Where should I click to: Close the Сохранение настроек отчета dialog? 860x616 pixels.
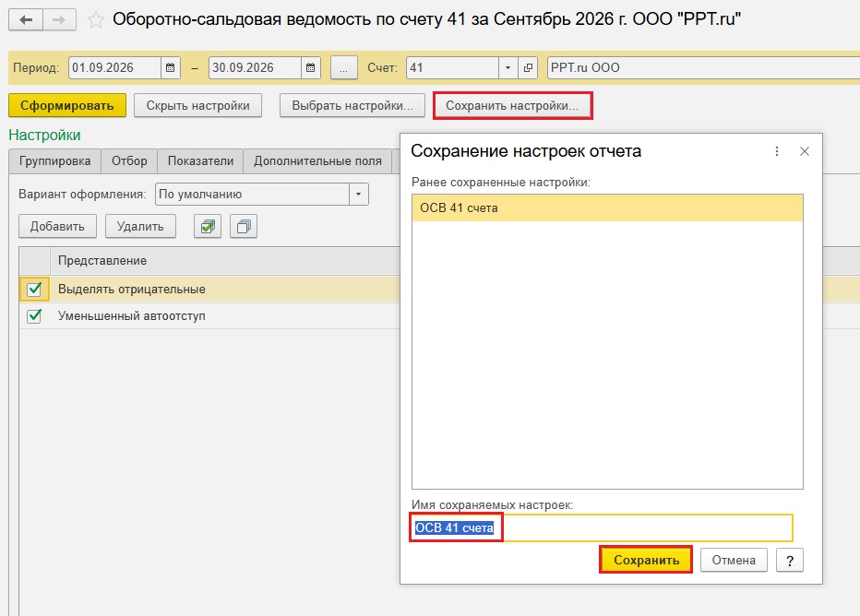(804, 151)
